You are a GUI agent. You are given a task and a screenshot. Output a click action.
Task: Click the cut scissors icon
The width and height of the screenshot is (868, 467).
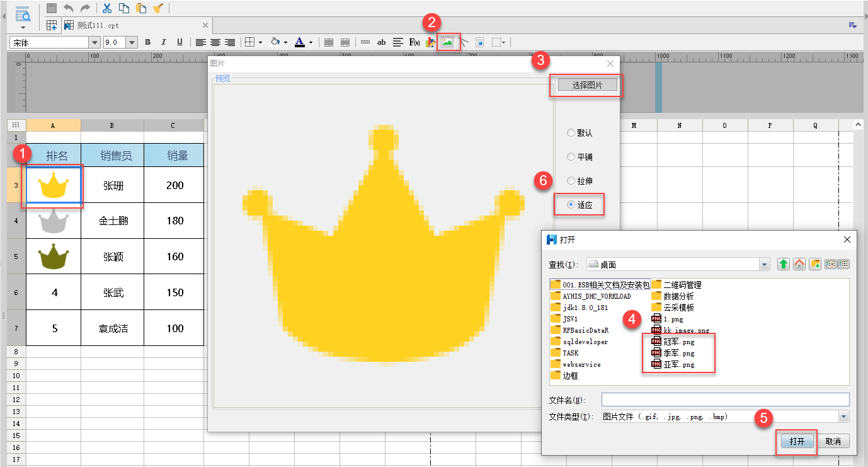tap(106, 8)
